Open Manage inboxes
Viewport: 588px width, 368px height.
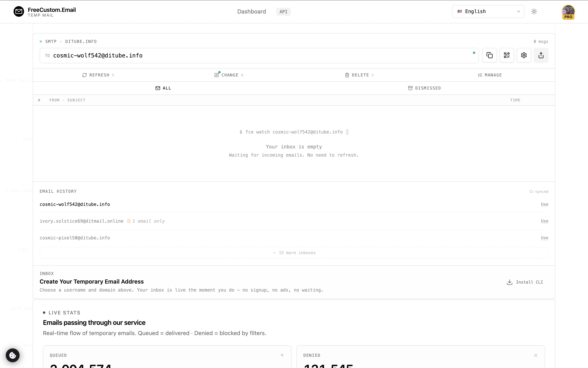[490, 75]
